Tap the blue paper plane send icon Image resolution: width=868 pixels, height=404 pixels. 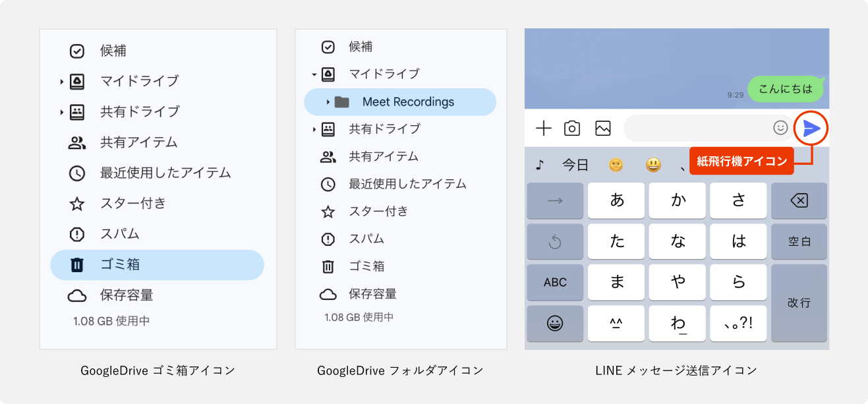pyautogui.click(x=812, y=129)
